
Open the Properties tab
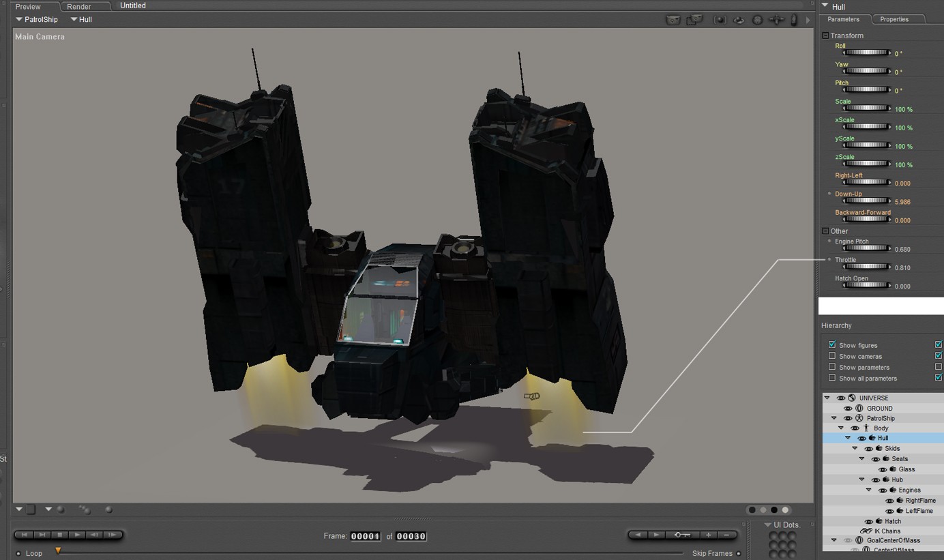pyautogui.click(x=894, y=19)
